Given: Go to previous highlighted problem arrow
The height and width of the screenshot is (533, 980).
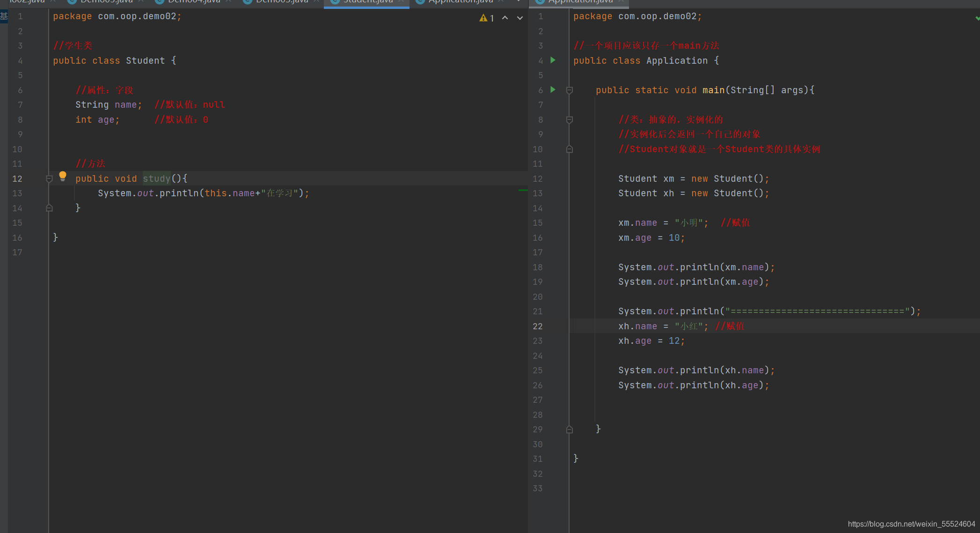Looking at the screenshot, I should [x=505, y=18].
